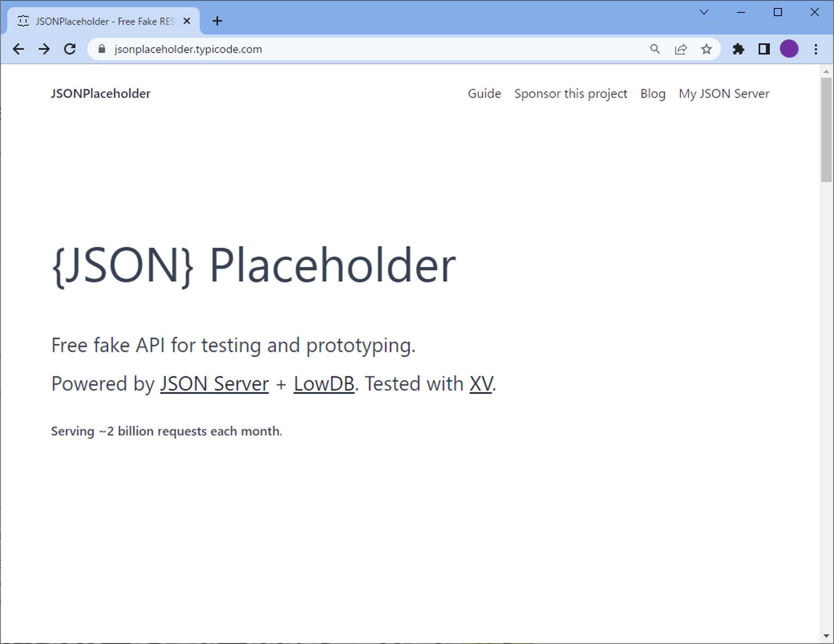The width and height of the screenshot is (834, 644).
Task: Open the Guide navigation link
Action: pyautogui.click(x=484, y=94)
